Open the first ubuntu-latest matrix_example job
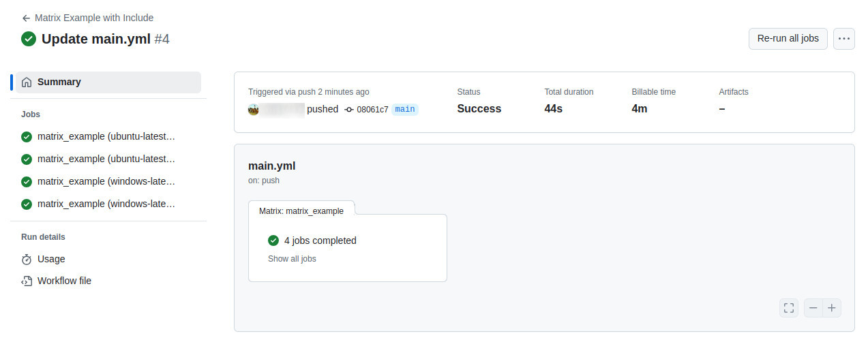The height and width of the screenshot is (342, 868). [106, 137]
